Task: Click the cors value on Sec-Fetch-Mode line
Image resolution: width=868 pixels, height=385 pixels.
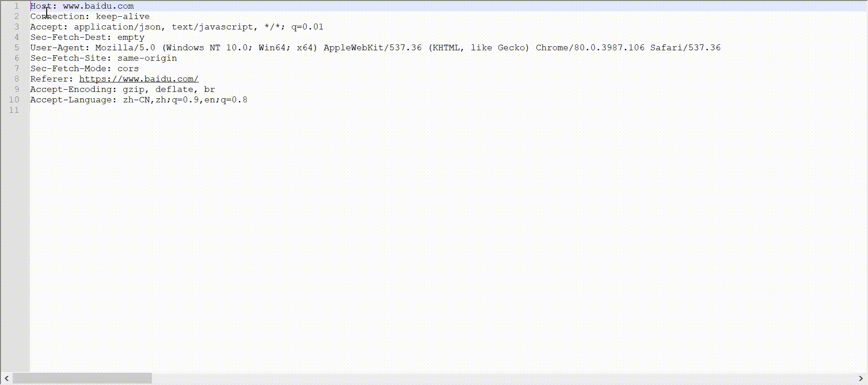Action: click(128, 69)
